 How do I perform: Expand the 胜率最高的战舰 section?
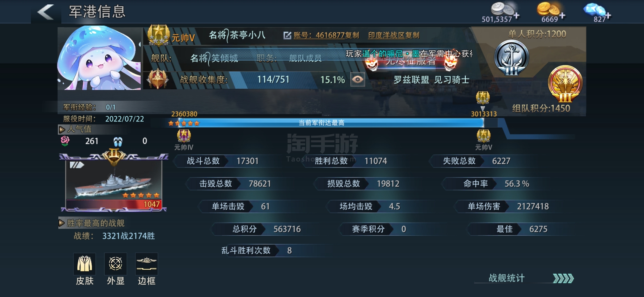click(92, 223)
